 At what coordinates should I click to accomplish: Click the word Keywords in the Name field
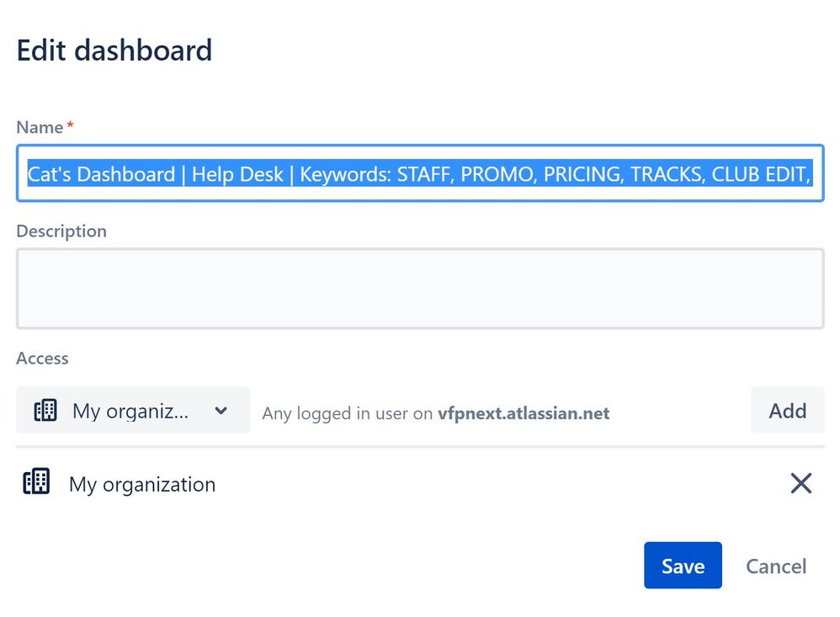click(345, 174)
